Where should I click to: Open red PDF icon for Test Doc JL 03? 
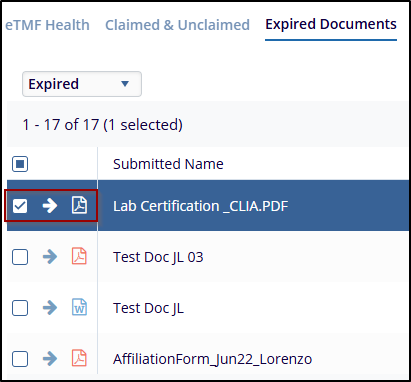(79, 256)
